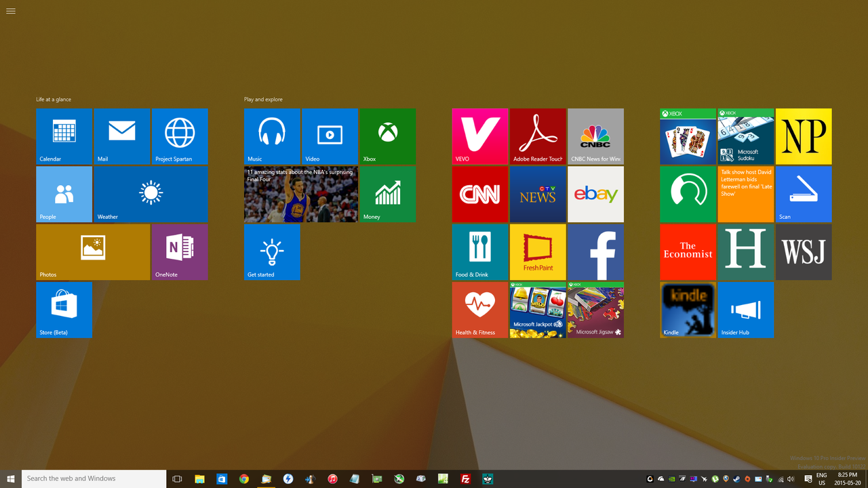Open the Origin tray icon

pyautogui.click(x=747, y=479)
